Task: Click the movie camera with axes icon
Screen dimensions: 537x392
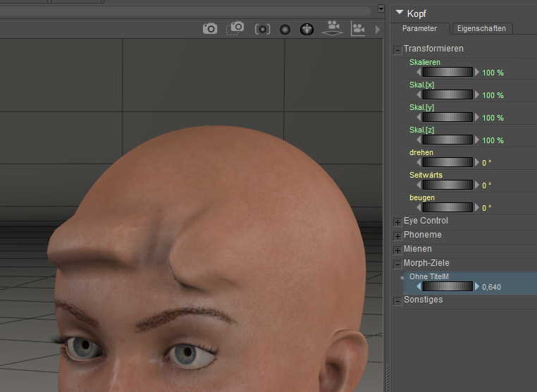Action: (359, 29)
